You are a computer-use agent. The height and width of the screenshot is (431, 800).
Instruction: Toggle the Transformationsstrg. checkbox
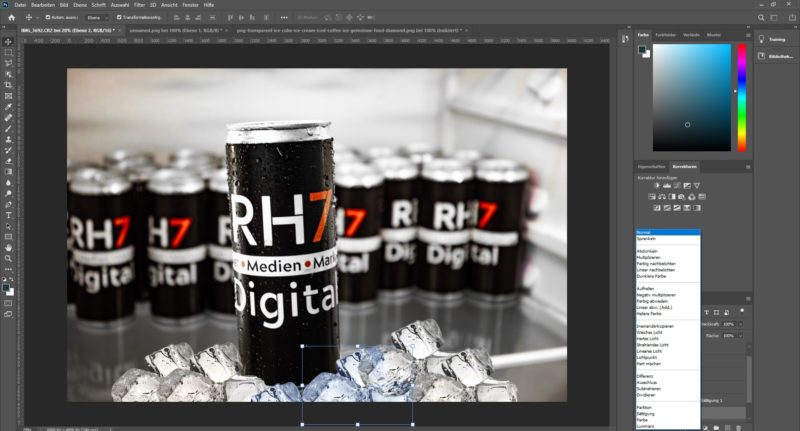pos(119,17)
